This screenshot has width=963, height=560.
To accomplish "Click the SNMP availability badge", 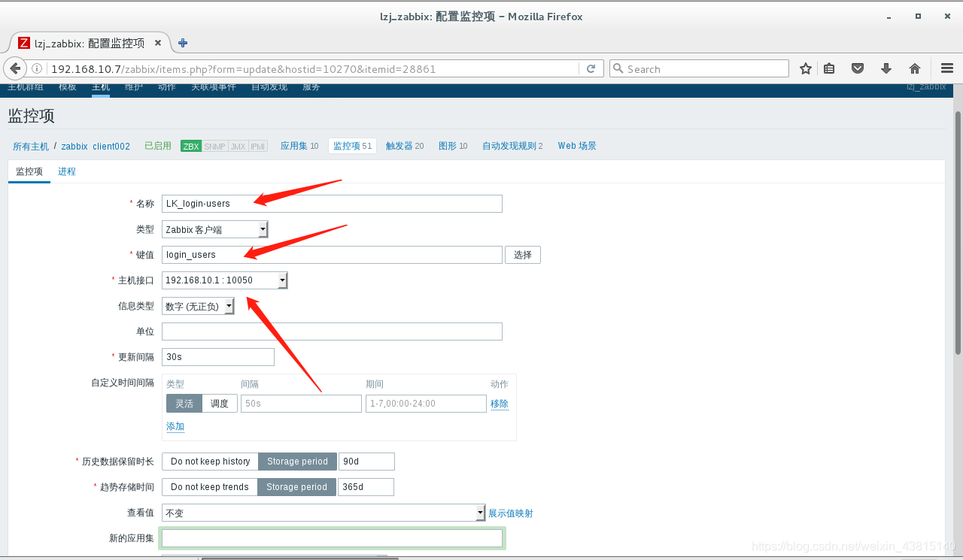I will click(214, 146).
